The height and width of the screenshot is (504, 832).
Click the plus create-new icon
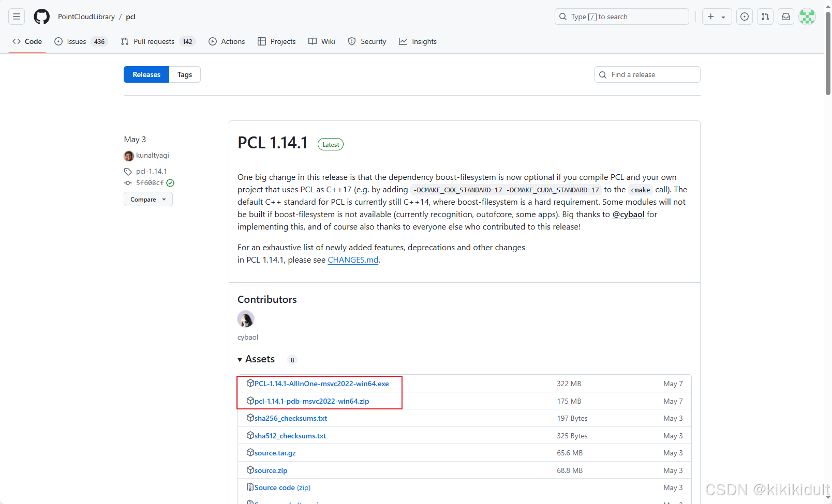pos(711,17)
